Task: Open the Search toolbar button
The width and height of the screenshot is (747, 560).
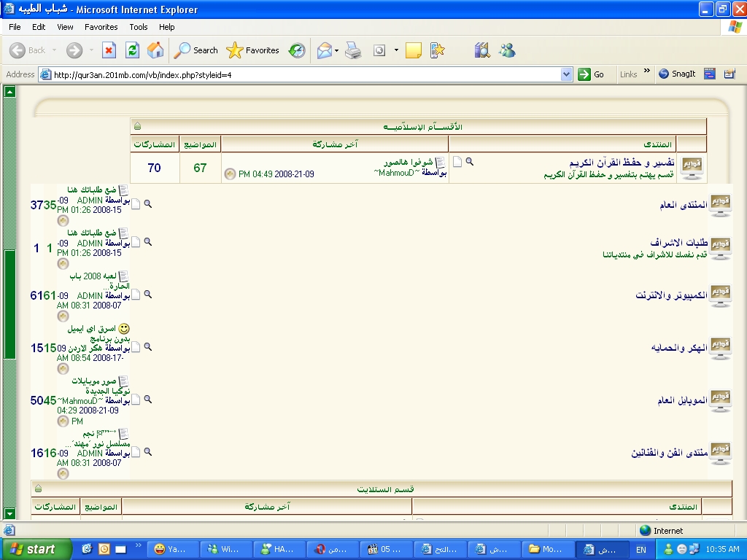Action: [x=196, y=50]
